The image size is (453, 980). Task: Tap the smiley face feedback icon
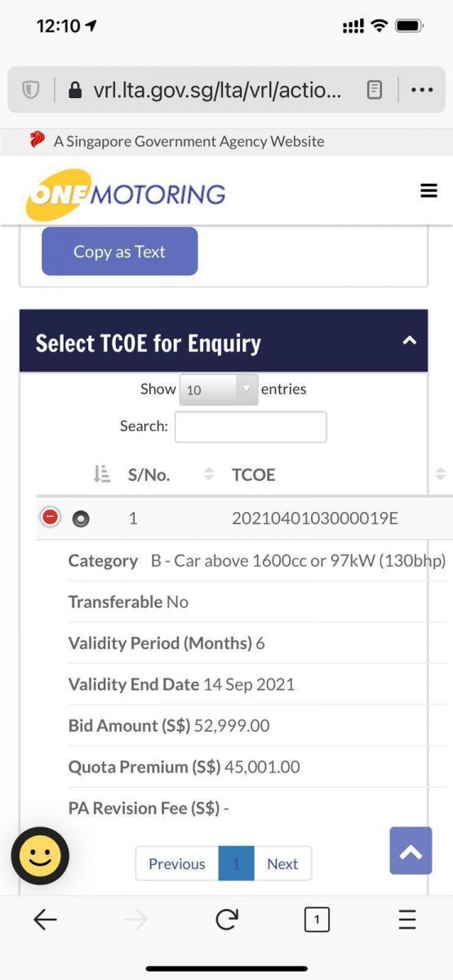pos(40,856)
